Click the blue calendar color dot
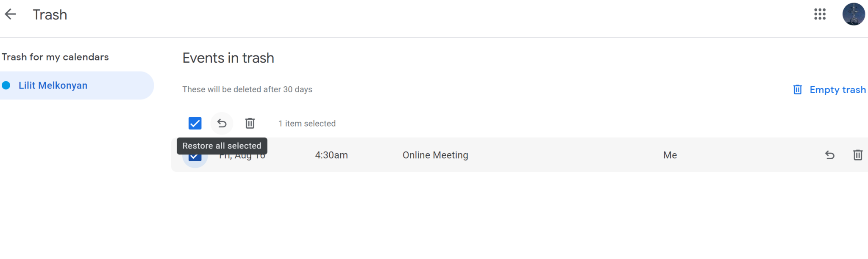 click(x=6, y=85)
